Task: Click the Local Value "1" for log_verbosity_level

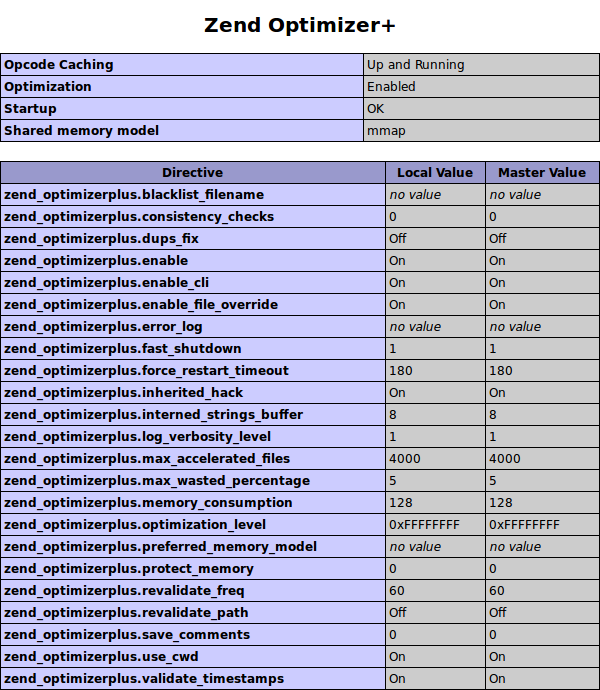Action: (393, 437)
